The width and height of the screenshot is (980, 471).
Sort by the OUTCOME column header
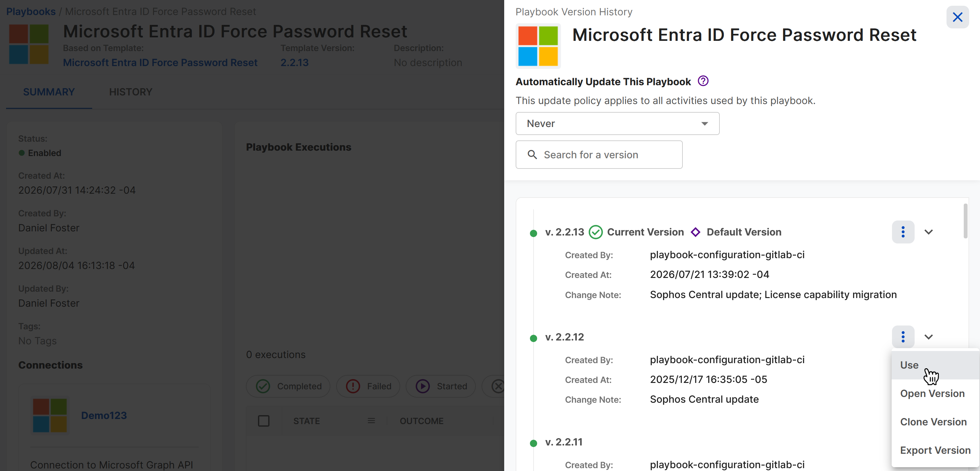[x=422, y=421]
